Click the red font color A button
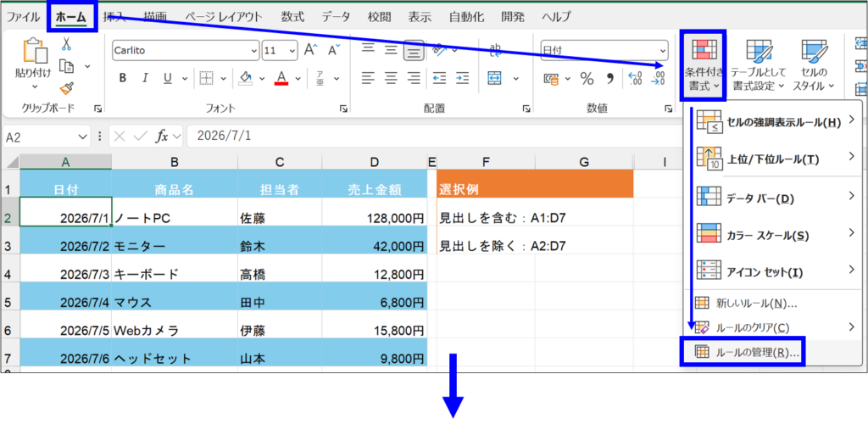This screenshot has height=441, width=868. click(x=281, y=78)
